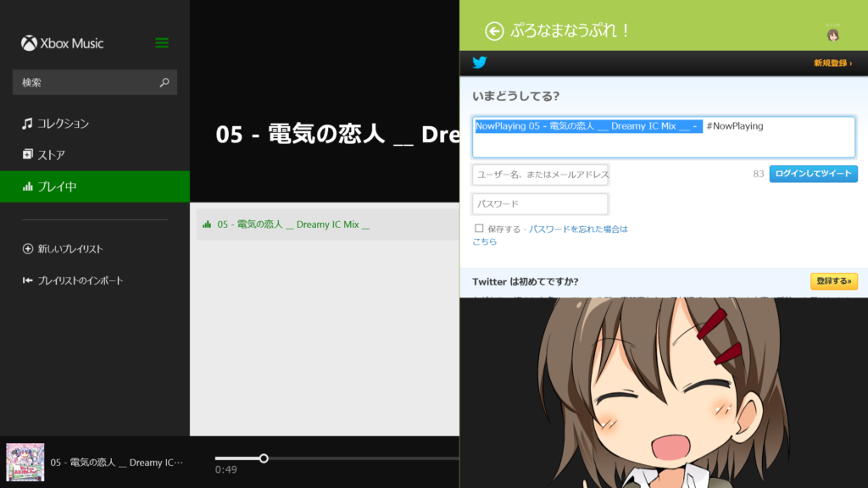
Task: Click the playback progress slider handle
Action: click(x=264, y=458)
